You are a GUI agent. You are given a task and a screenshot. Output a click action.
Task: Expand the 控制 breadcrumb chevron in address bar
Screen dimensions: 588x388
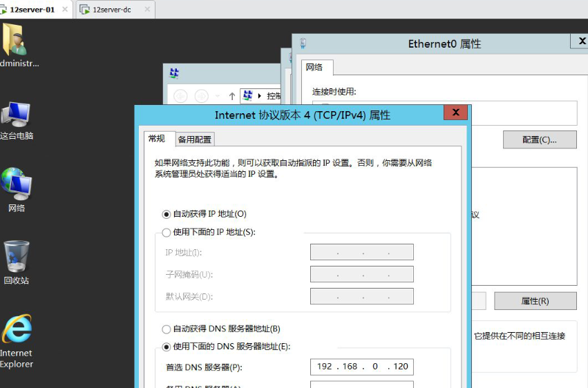coord(260,96)
